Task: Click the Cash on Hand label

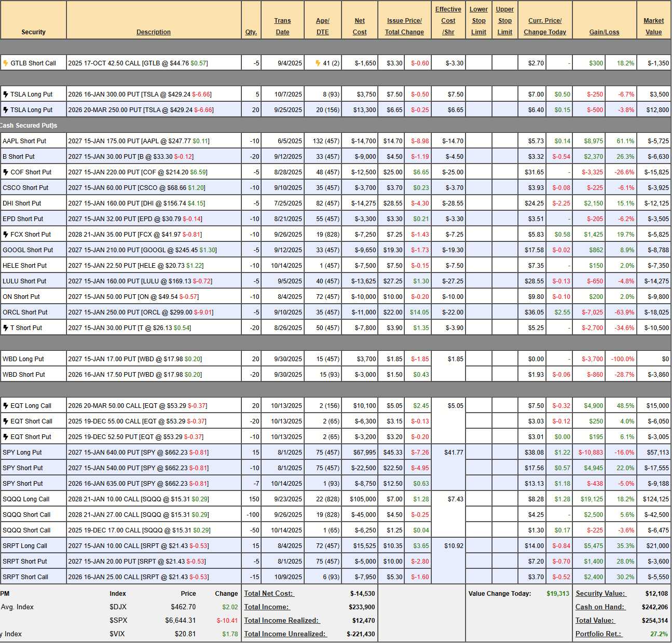Action: tap(600, 607)
